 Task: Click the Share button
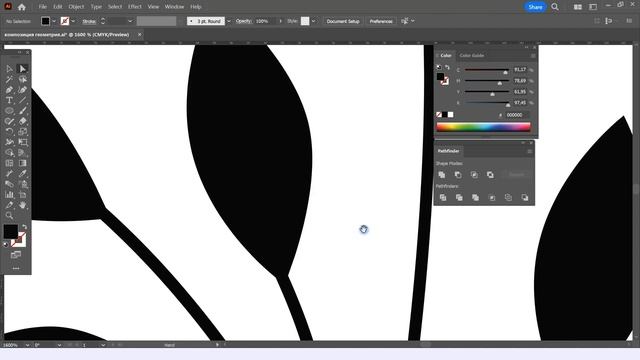point(535,7)
